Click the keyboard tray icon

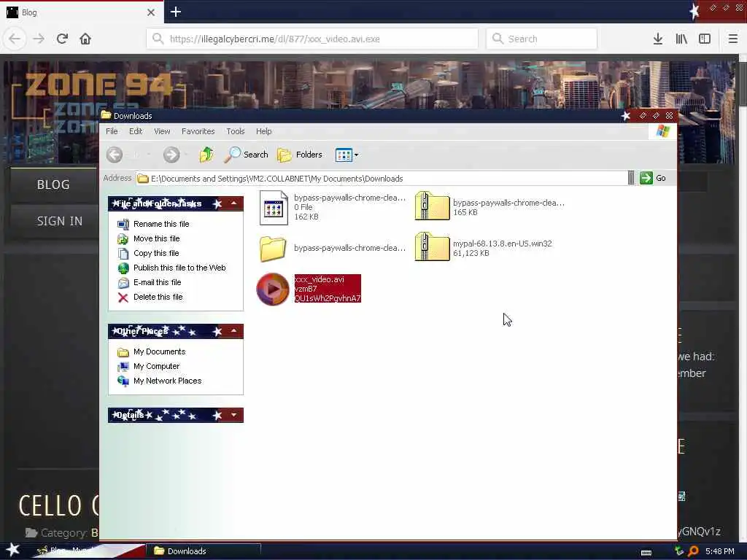tap(646, 553)
